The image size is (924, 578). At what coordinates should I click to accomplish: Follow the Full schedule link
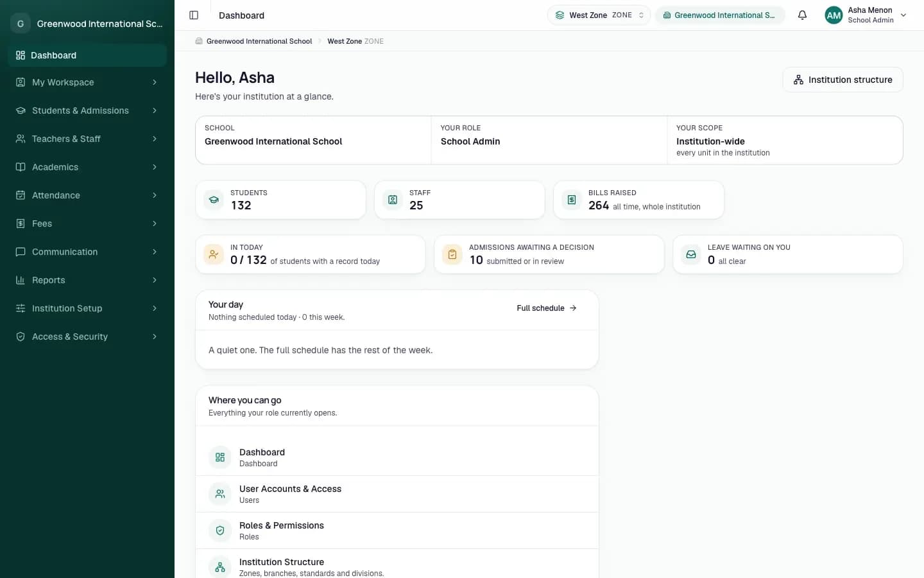point(547,308)
